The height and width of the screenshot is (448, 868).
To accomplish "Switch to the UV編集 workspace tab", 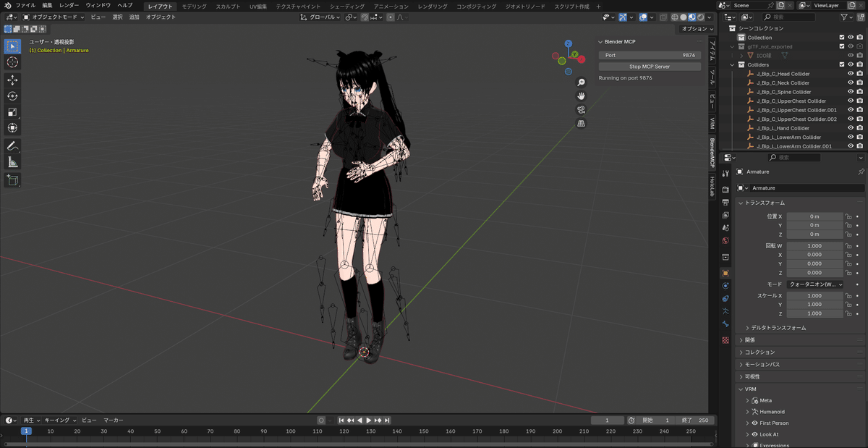I will [258, 6].
